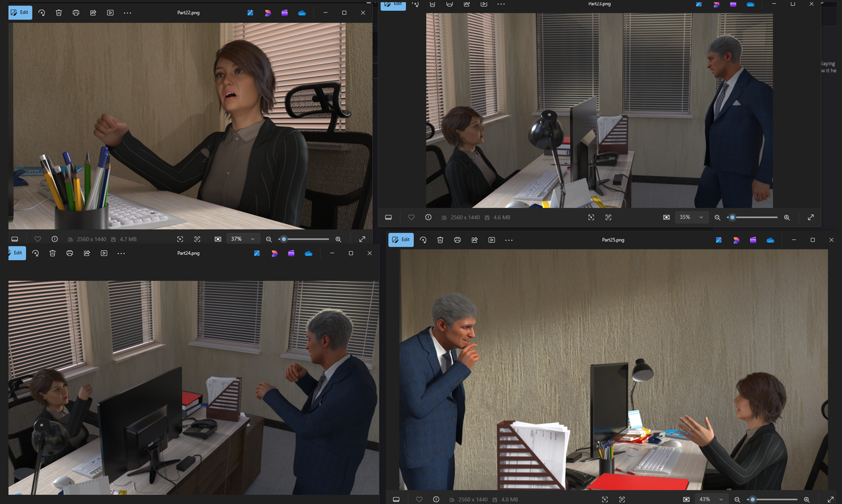Enter full screen in the Part22.png window
This screenshot has width=842, height=504.
(x=362, y=239)
